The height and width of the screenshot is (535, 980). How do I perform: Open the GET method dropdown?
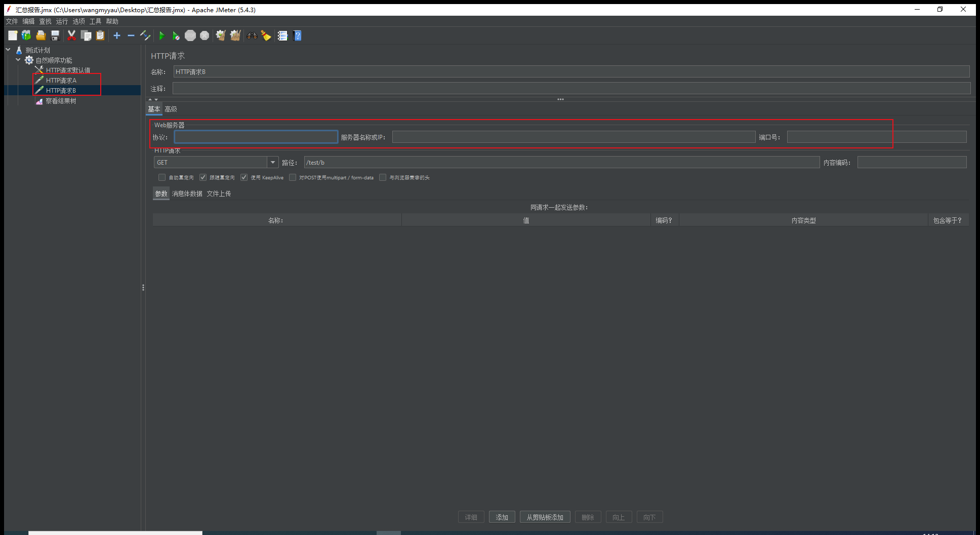pyautogui.click(x=273, y=162)
